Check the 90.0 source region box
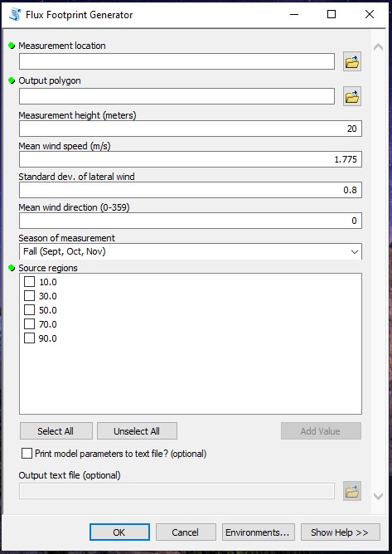 point(29,338)
